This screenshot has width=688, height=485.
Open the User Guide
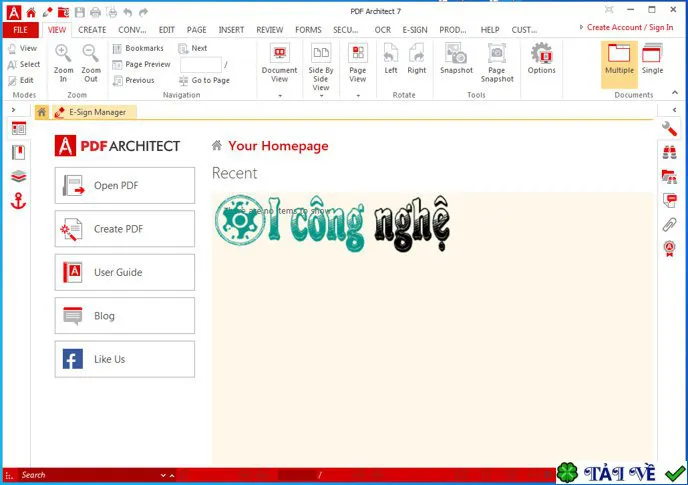point(125,272)
